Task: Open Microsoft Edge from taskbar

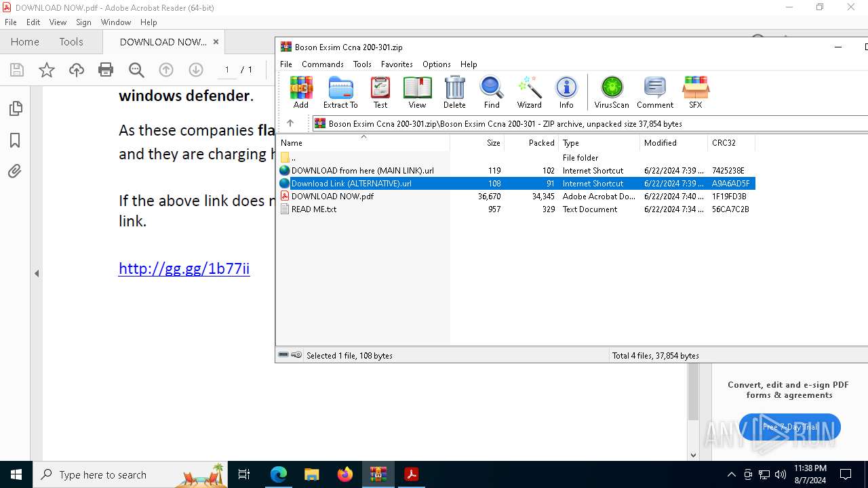Action: point(279,474)
